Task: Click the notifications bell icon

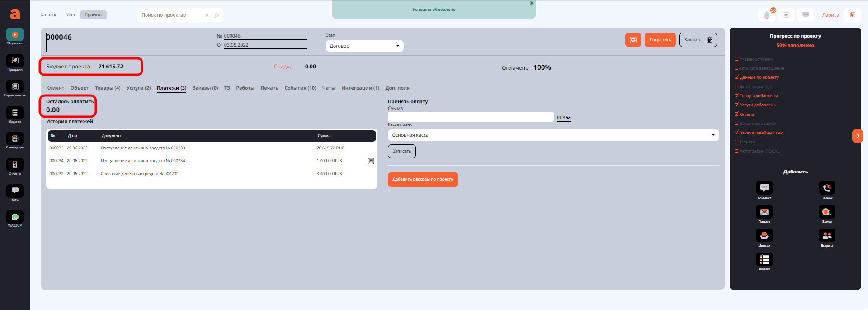Action: [766, 15]
